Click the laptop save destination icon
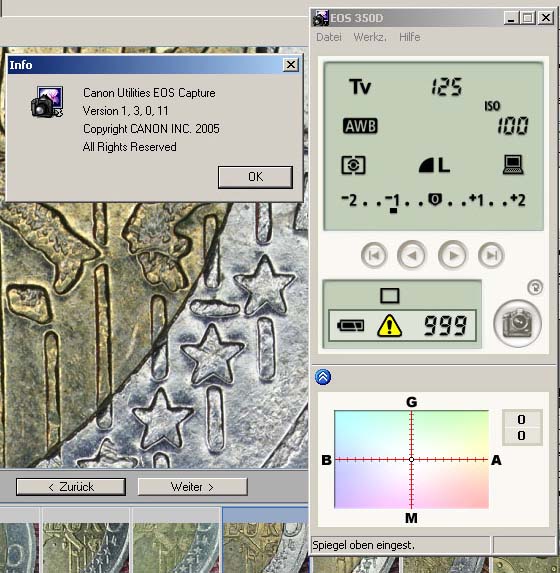 [x=513, y=165]
